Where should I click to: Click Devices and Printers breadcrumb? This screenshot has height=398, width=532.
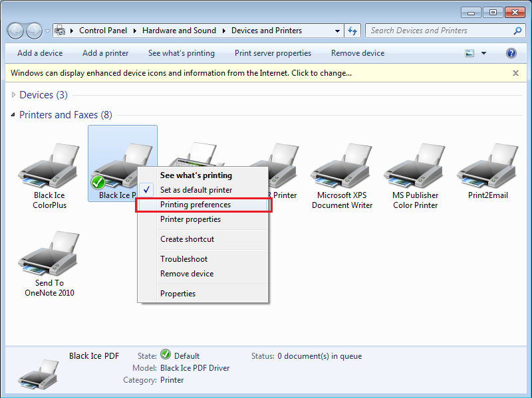267,31
